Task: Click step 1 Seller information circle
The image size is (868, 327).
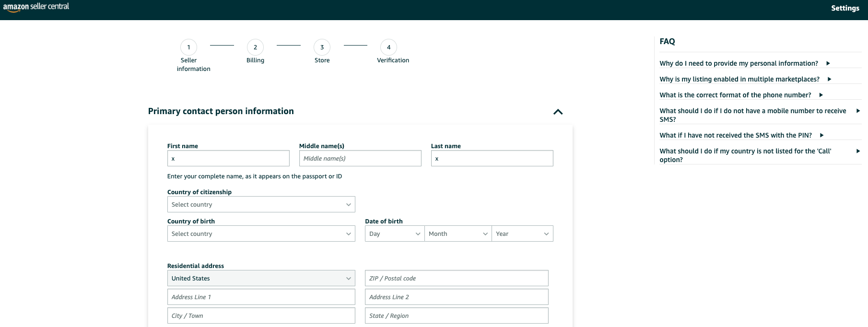Action: 188,47
